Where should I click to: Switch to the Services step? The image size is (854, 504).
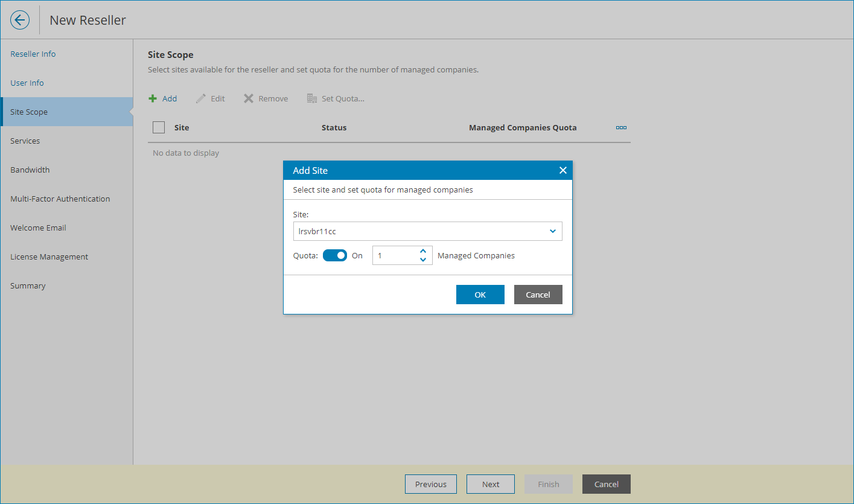click(25, 141)
